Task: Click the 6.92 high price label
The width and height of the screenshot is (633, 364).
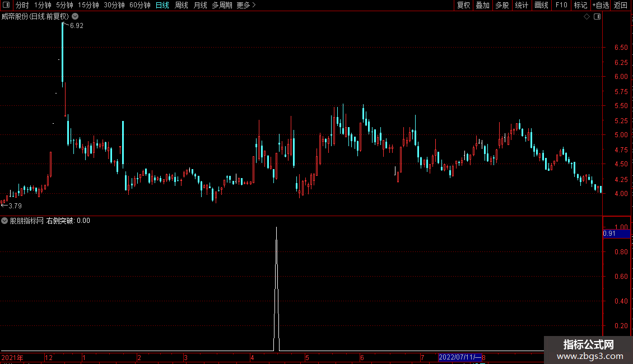Action: point(77,25)
